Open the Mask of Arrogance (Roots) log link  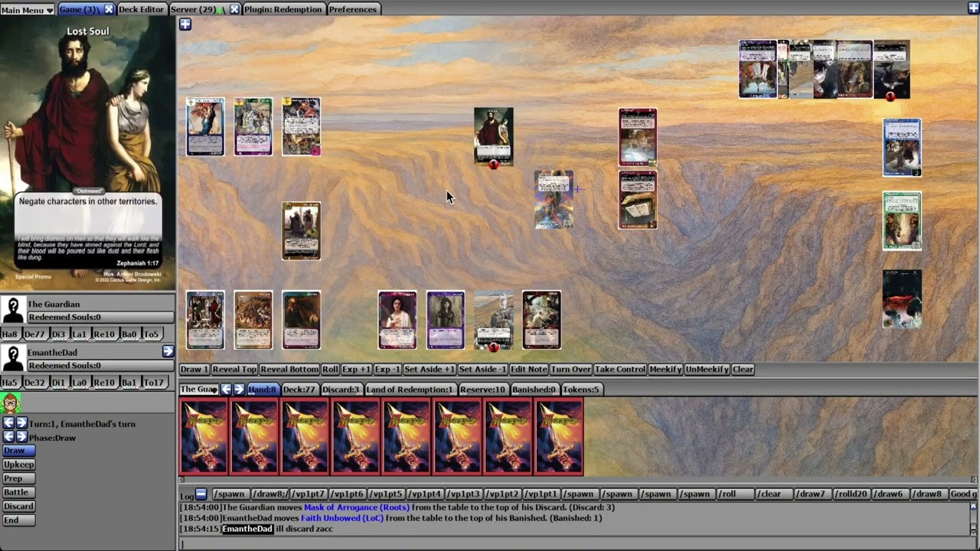point(357,507)
